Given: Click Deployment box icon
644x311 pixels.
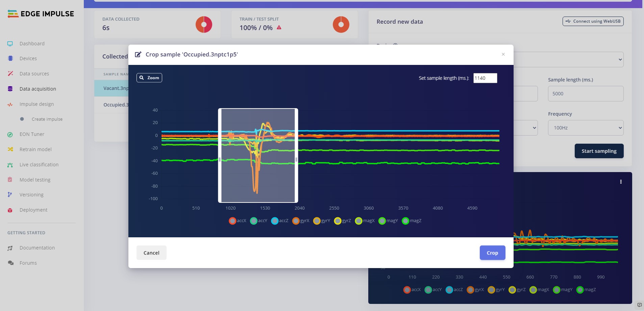Looking at the screenshot, I should [10, 210].
